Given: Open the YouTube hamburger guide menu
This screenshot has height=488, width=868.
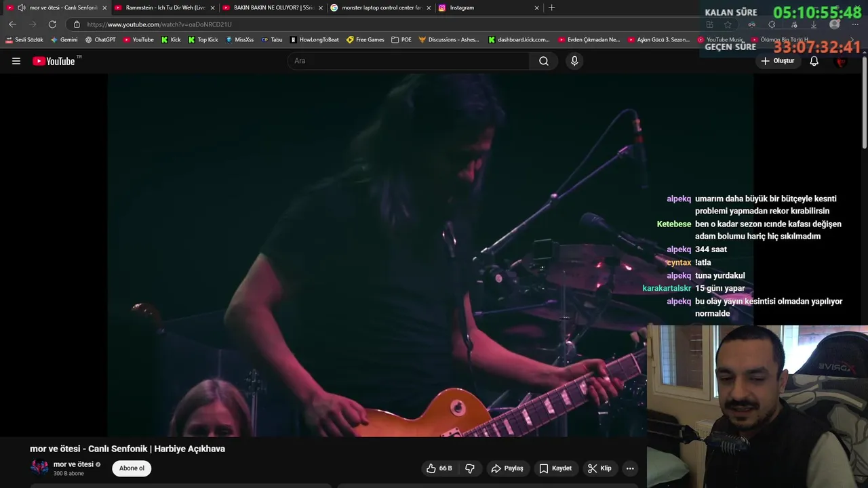Looking at the screenshot, I should pos(16,61).
